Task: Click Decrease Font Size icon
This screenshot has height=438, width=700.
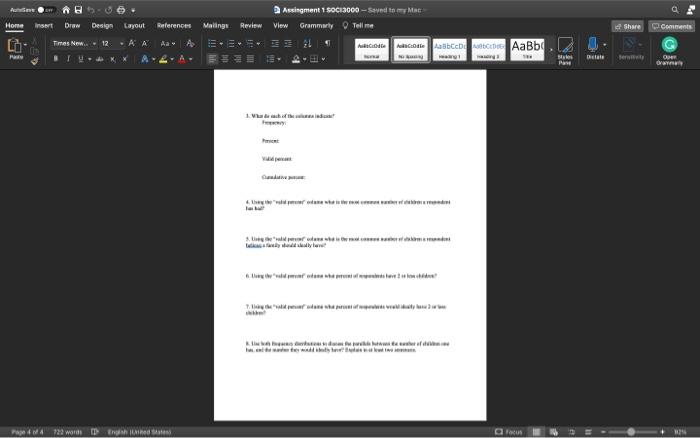Action: (x=145, y=43)
